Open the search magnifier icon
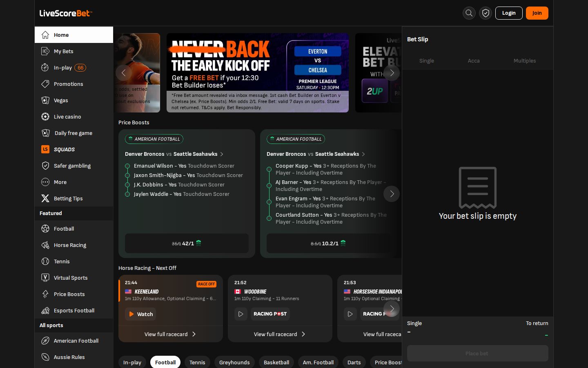 [469, 13]
